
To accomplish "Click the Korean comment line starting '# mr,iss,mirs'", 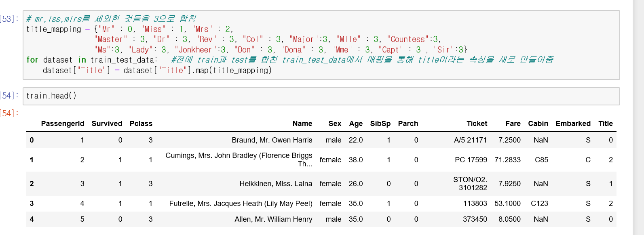I will (111, 19).
